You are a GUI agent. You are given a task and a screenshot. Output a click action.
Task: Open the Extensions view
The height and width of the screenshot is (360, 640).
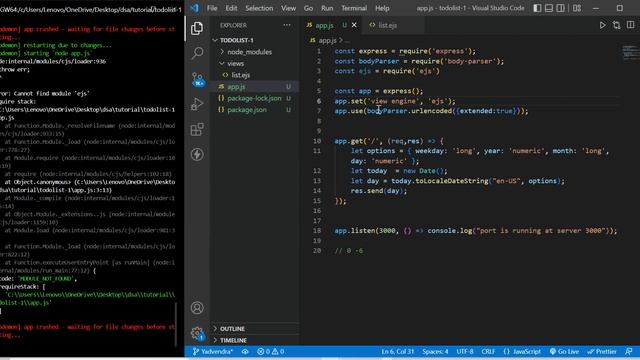point(197,129)
